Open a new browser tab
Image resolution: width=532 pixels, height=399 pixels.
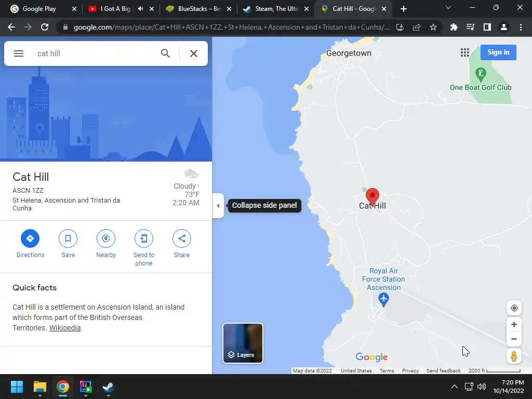(403, 9)
